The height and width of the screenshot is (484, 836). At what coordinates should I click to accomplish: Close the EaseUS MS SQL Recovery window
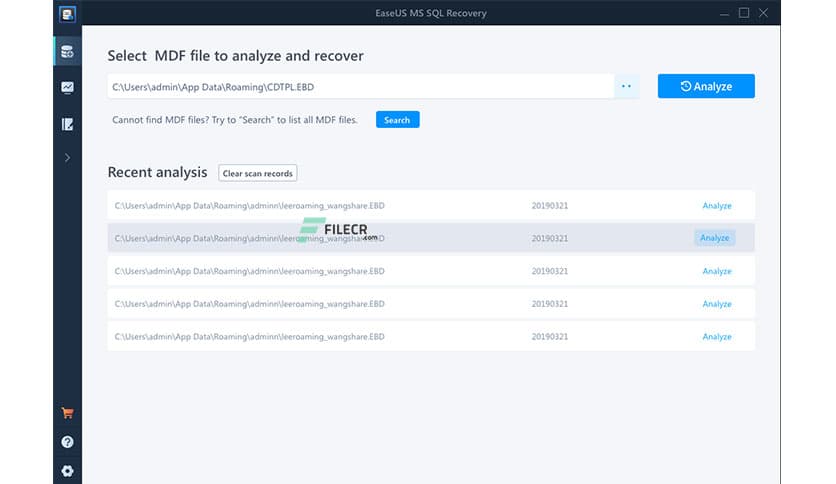[763, 13]
